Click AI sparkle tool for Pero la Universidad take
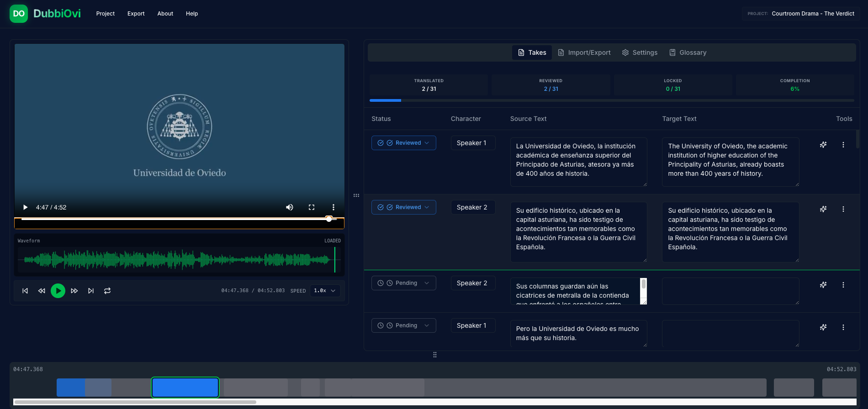The image size is (868, 409). tap(823, 327)
